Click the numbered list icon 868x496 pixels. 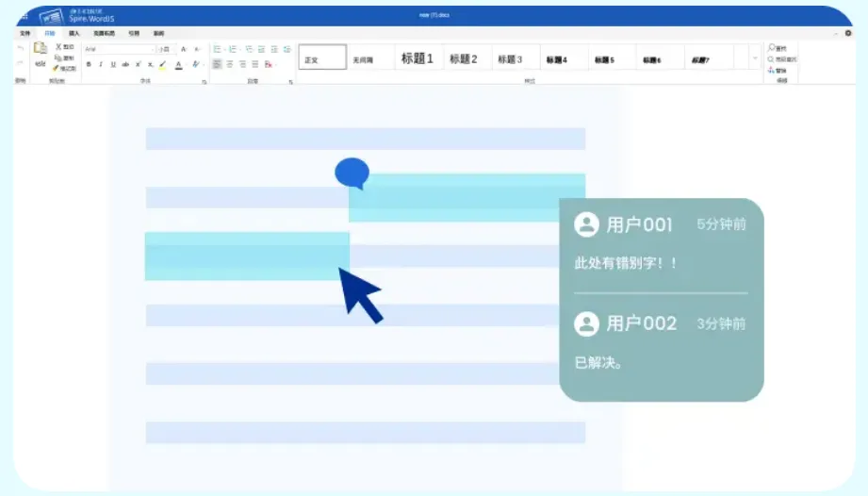tap(233, 49)
